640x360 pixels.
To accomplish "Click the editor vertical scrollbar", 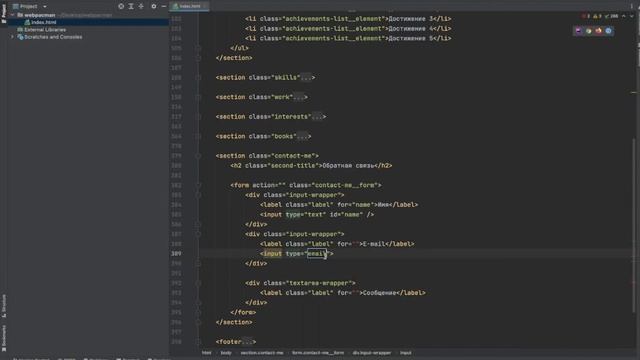I will pyautogui.click(x=634, y=224).
